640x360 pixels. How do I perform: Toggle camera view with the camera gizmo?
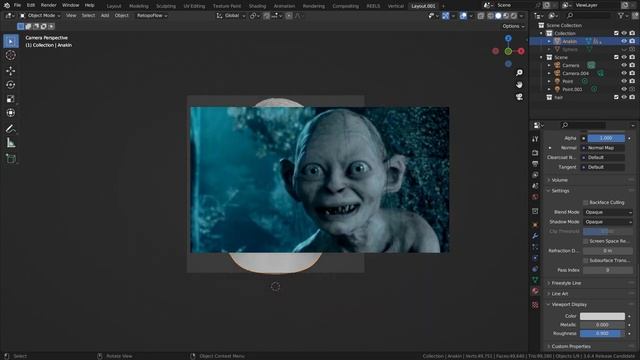point(519,97)
